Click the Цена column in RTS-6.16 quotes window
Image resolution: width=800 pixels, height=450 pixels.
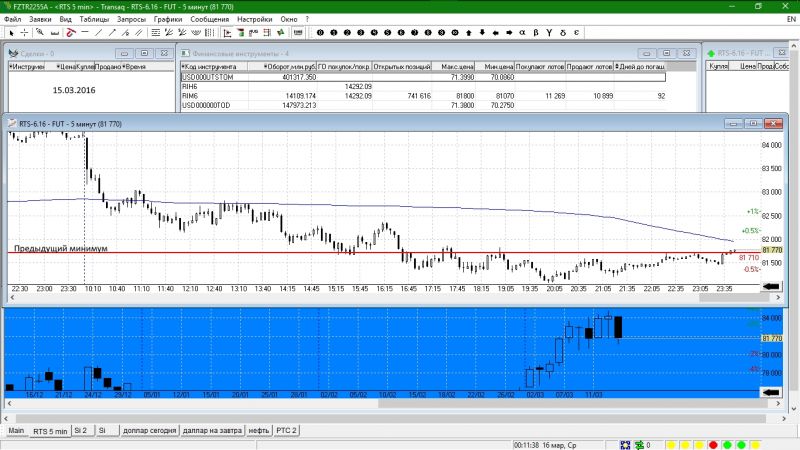[x=742, y=66]
